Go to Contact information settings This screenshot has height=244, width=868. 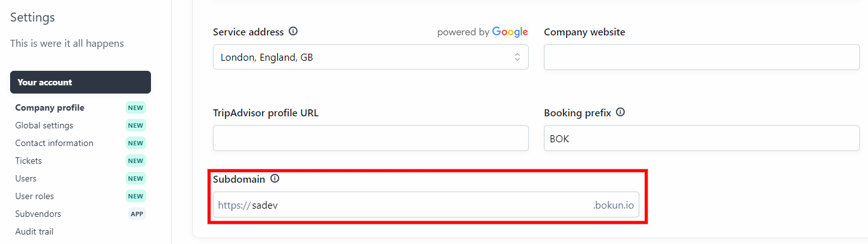[x=54, y=143]
